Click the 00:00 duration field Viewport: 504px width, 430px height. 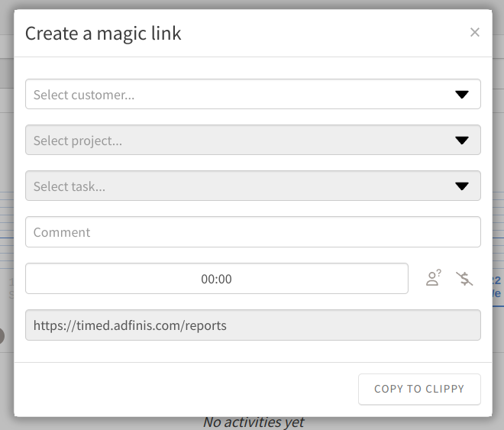click(x=217, y=279)
